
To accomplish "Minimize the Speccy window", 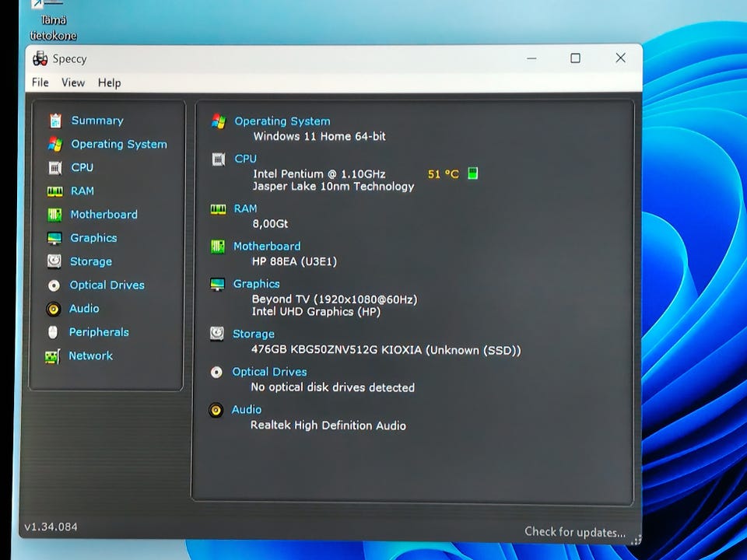I will coord(531,58).
